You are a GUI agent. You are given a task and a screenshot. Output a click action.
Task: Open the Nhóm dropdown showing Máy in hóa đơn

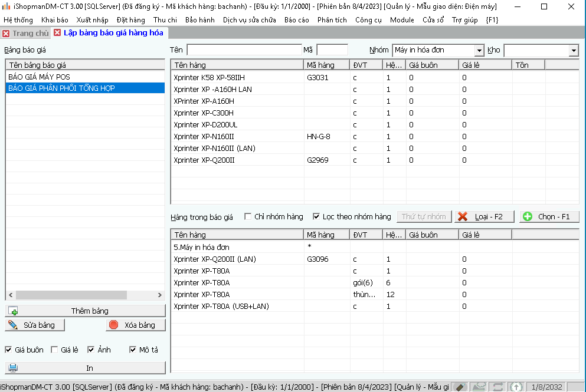tap(479, 50)
